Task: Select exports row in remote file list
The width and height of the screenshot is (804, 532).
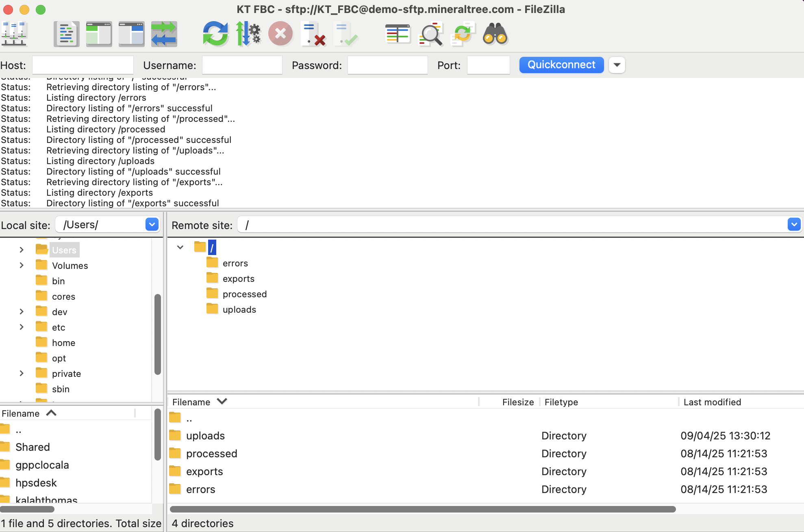Action: 486,471
